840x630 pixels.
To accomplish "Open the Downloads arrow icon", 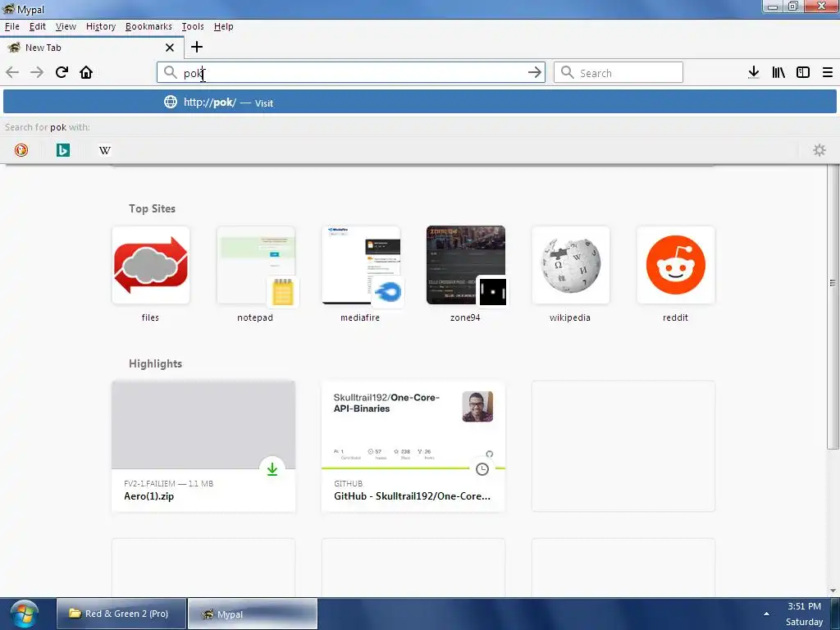I will coord(754,72).
